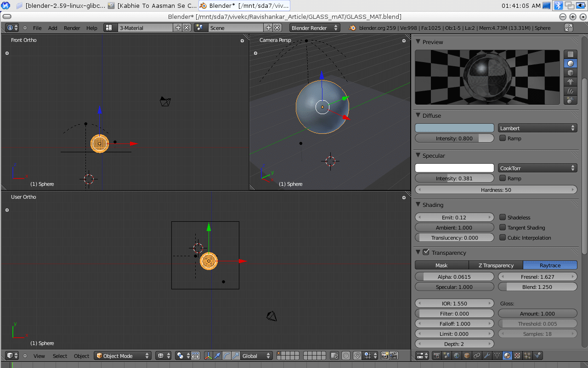
Task: Click the diffuse color swatch
Action: pyautogui.click(x=454, y=128)
